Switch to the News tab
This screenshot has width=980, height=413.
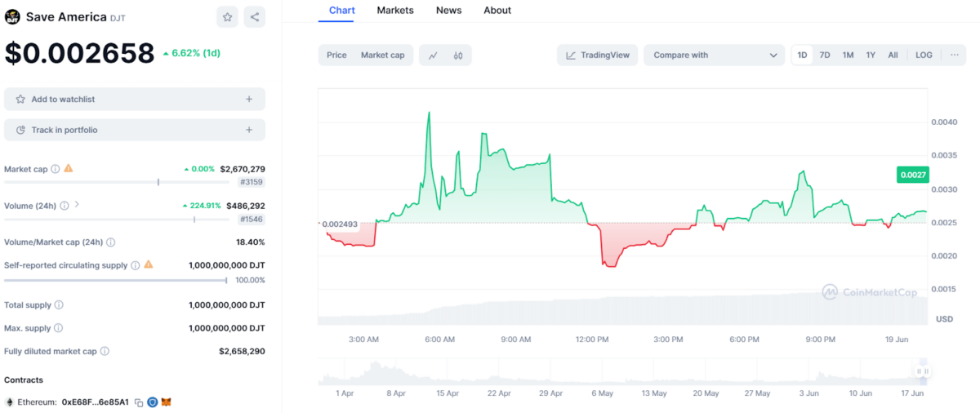pos(448,11)
